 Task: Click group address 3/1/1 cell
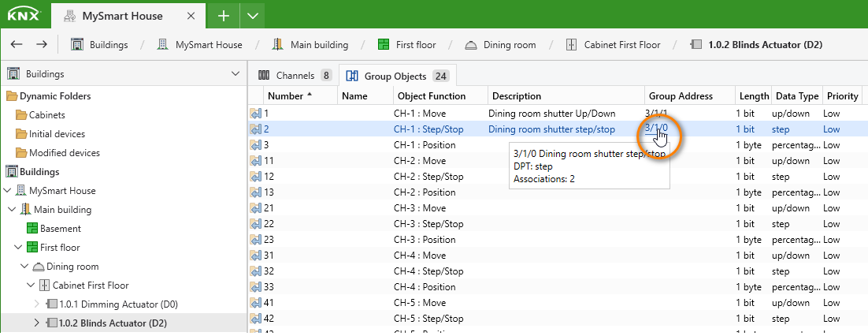click(x=657, y=114)
